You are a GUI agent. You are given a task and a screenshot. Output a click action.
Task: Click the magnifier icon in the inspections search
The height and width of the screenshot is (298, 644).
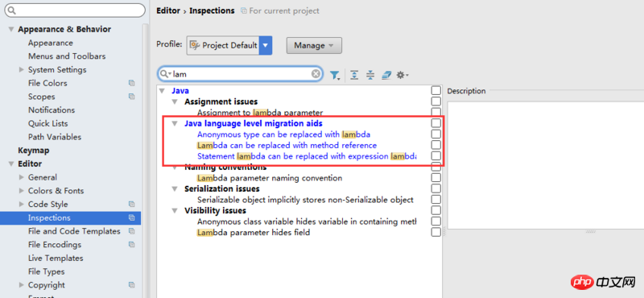(x=165, y=74)
